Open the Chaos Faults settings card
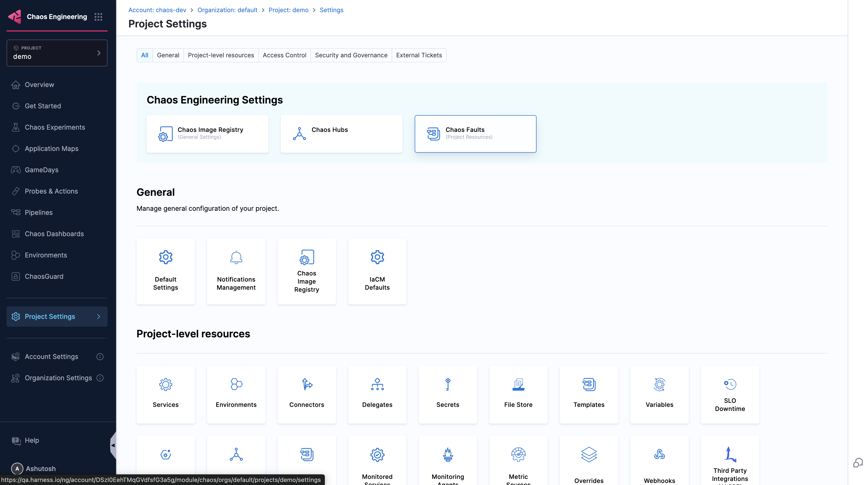Viewport: 868px width, 485px height. tap(475, 134)
